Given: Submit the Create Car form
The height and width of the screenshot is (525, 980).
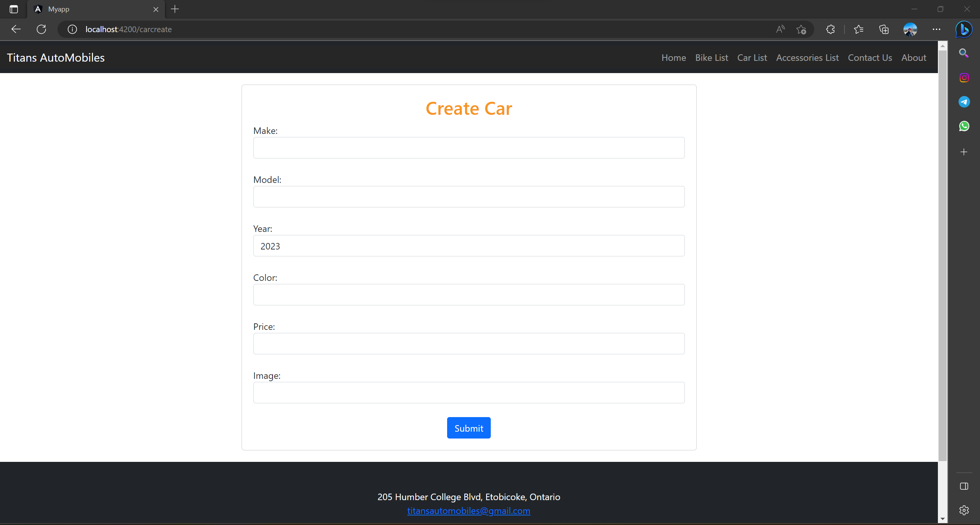Looking at the screenshot, I should pos(468,427).
